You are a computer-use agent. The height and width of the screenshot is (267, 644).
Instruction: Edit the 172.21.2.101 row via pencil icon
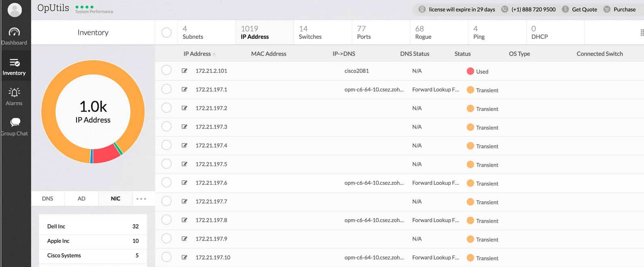(x=185, y=70)
